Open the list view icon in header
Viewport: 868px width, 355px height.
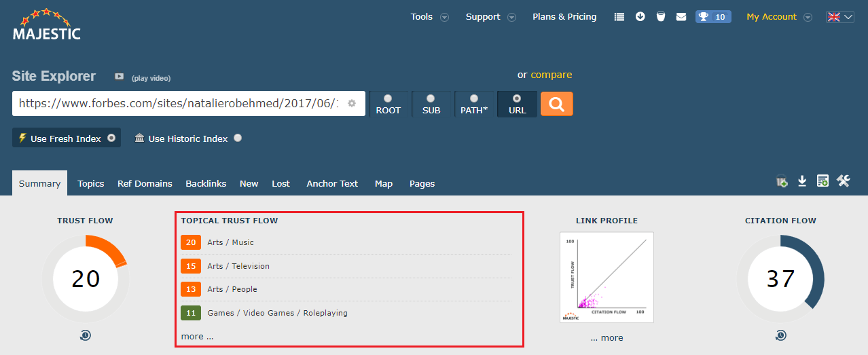pos(619,17)
